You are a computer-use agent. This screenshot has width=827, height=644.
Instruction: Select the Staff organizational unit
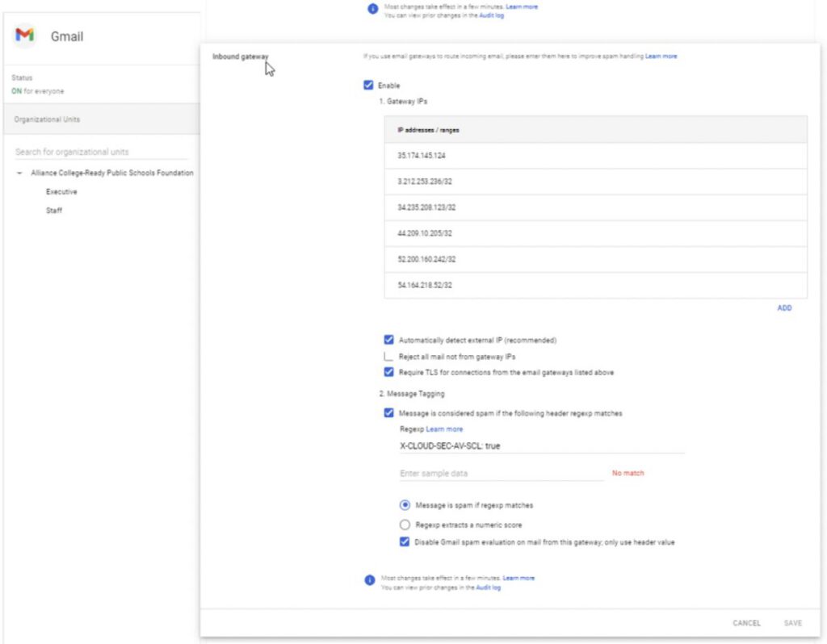(54, 211)
